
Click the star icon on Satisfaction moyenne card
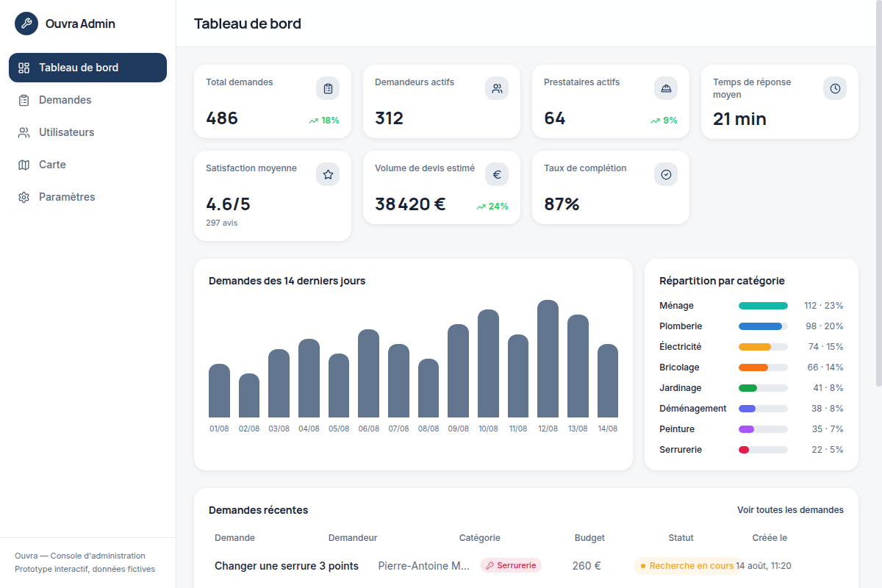tap(328, 174)
